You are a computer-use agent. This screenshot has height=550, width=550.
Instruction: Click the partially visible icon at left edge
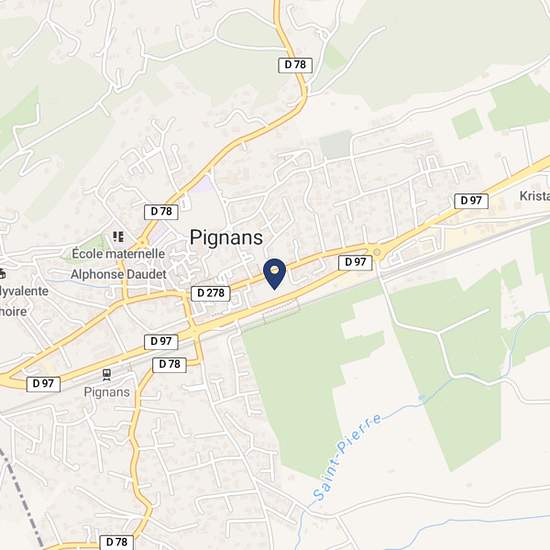[2, 273]
